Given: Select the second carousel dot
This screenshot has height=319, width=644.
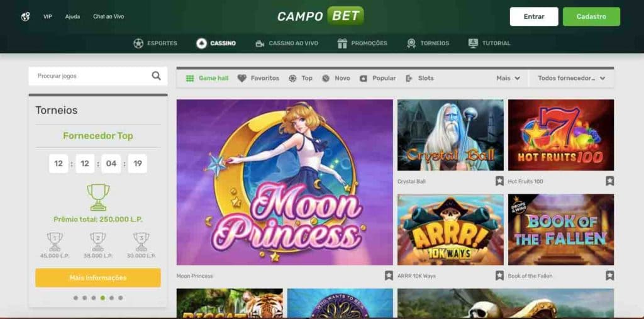Looking at the screenshot, I should click(85, 298).
